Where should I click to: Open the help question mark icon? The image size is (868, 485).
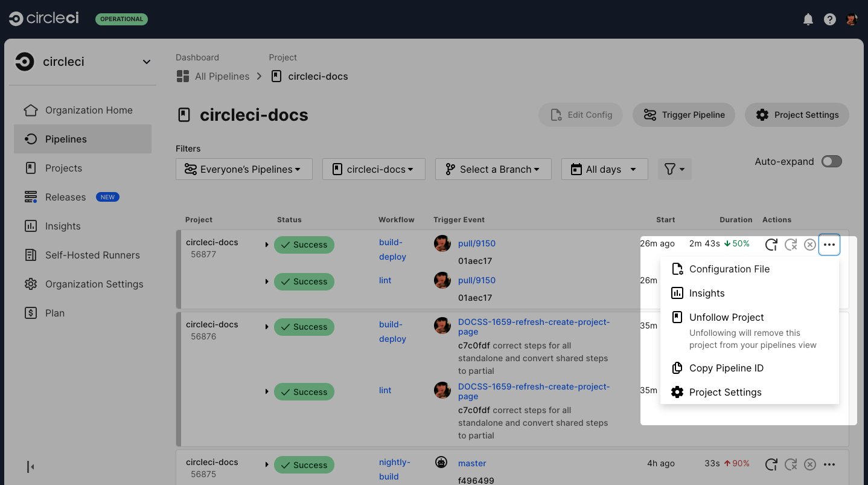point(830,19)
